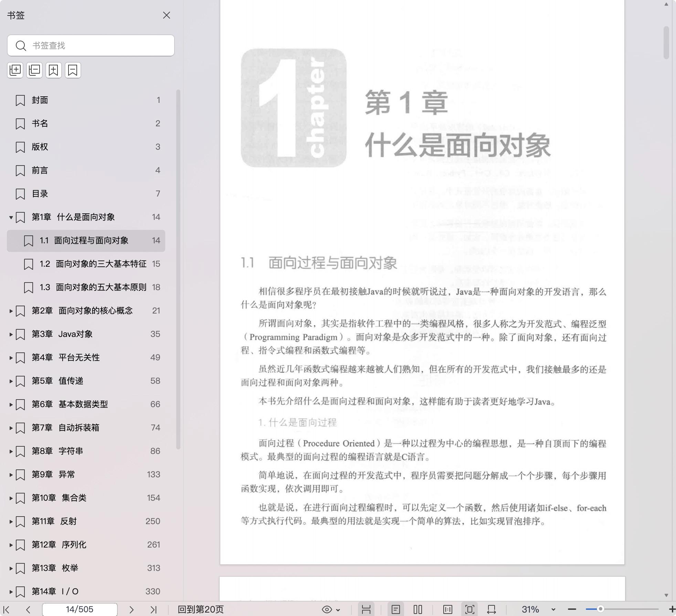The width and height of the screenshot is (676, 616).
Task: Go to first page button
Action: click(6, 609)
